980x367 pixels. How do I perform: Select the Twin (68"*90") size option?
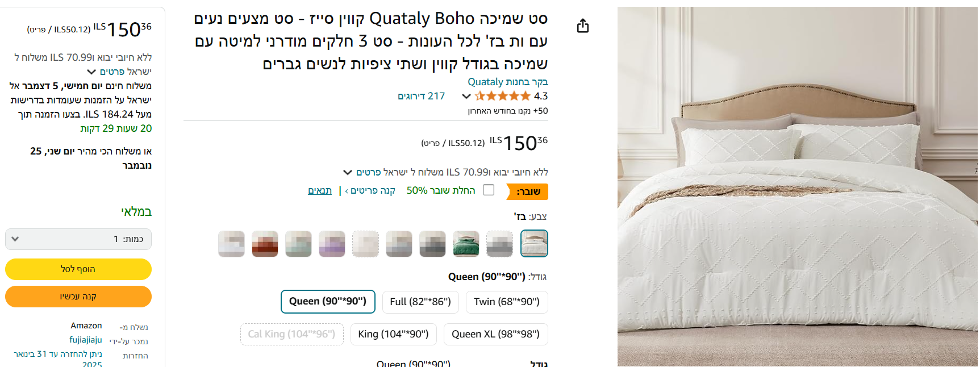point(506,302)
